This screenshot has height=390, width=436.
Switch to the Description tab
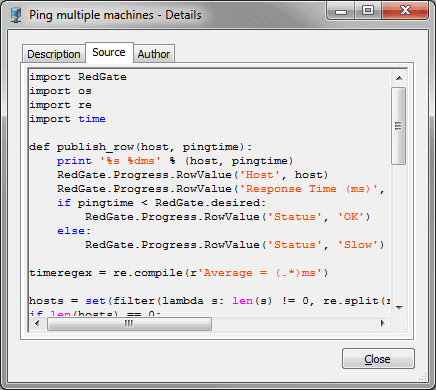[53, 54]
